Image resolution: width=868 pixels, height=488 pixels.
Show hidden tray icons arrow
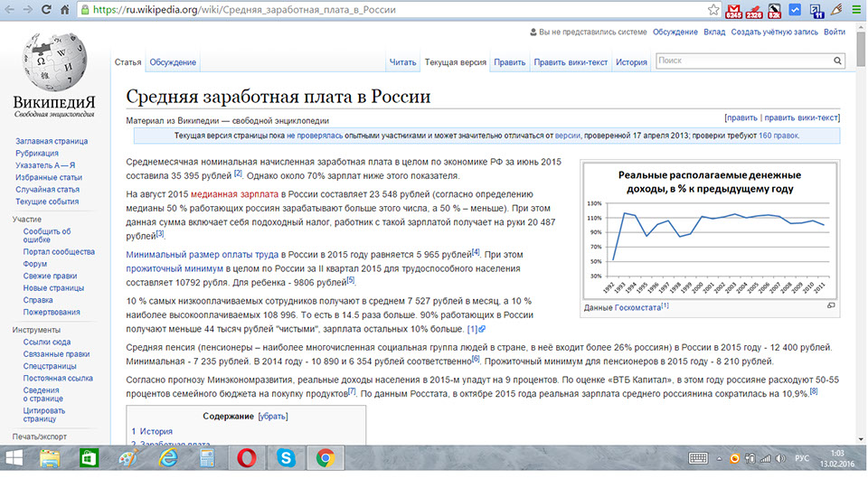tap(719, 458)
